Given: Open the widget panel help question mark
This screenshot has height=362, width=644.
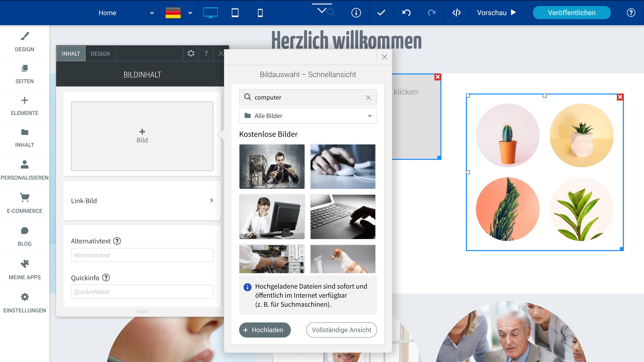Looking at the screenshot, I should pyautogui.click(x=206, y=53).
